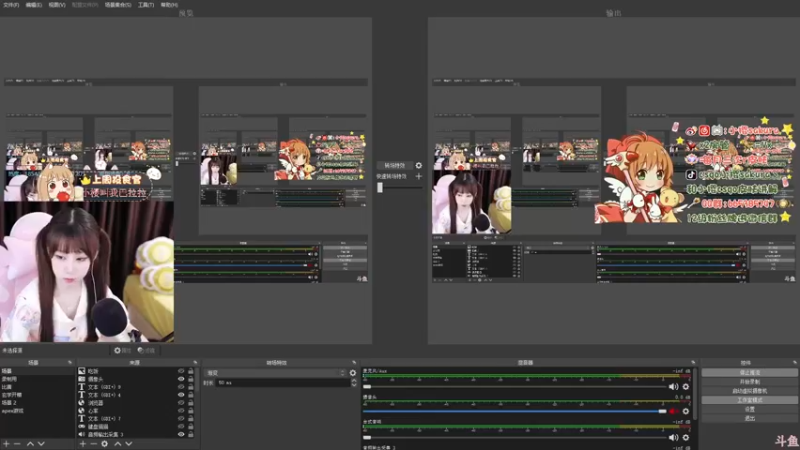800x450 pixels.
Task: Undock the scenes panel
Action: 70,362
